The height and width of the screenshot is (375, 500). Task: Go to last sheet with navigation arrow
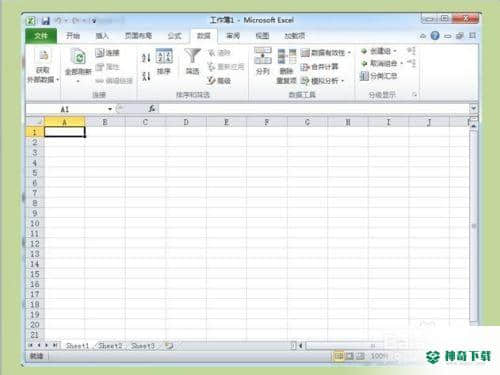[55, 345]
